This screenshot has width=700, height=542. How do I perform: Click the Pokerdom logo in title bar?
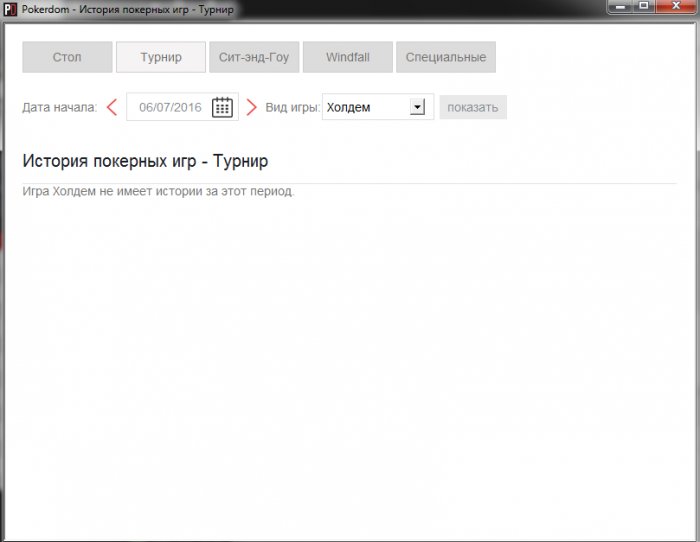[x=9, y=9]
